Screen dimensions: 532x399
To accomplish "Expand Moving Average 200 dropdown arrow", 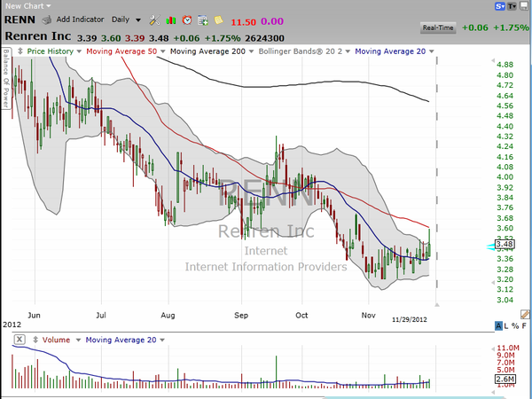I will (251, 51).
